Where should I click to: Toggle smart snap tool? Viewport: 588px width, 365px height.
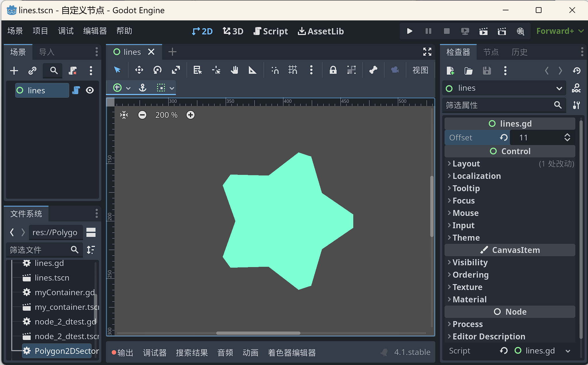(275, 70)
